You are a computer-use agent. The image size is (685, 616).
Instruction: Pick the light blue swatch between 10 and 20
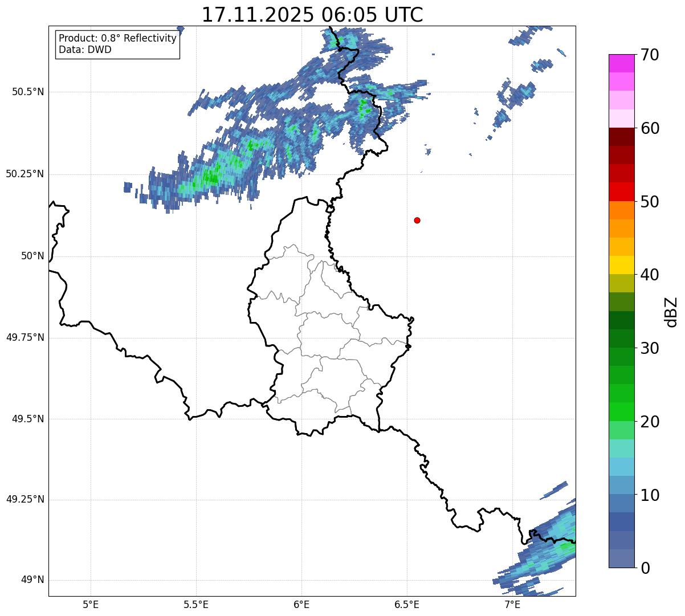pos(621,467)
